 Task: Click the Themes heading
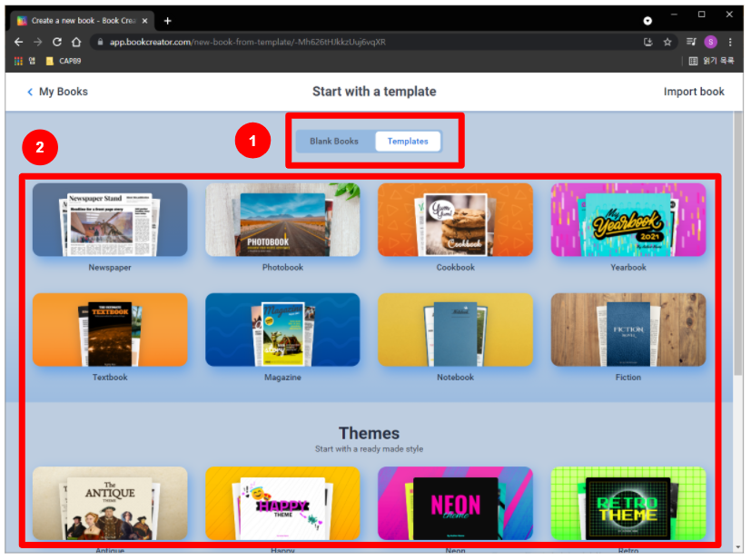pos(369,433)
